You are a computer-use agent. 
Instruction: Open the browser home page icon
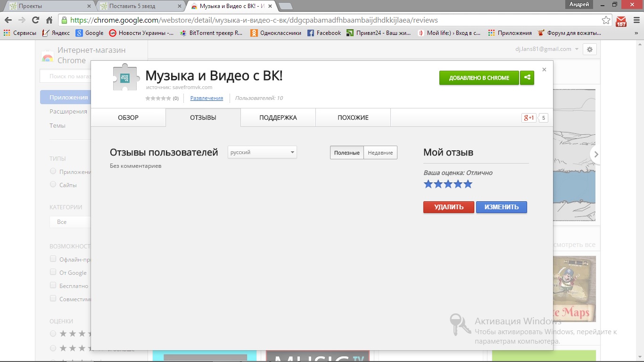tap(49, 20)
